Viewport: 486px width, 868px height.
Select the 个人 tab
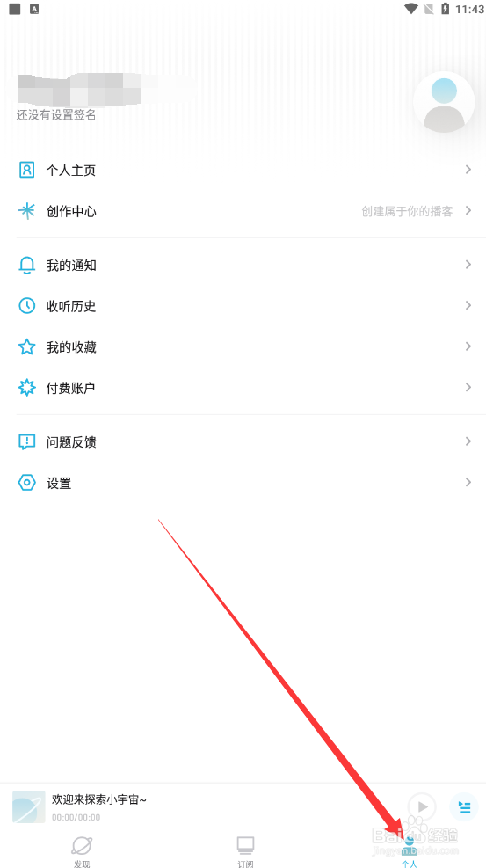click(x=410, y=851)
